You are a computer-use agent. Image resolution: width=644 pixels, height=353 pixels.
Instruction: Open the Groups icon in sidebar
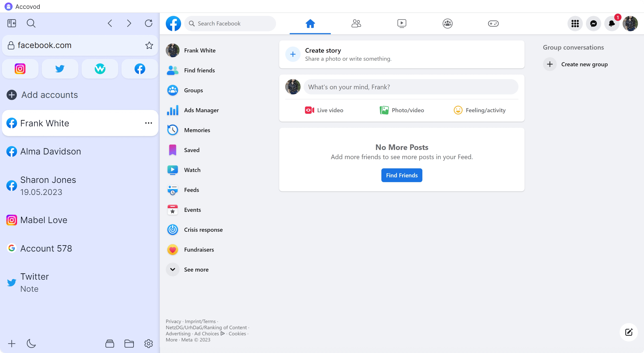(x=173, y=90)
